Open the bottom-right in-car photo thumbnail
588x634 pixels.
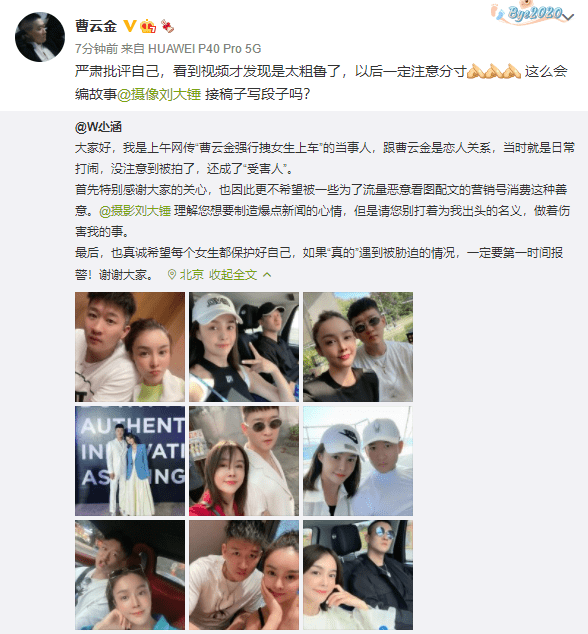[x=358, y=575]
